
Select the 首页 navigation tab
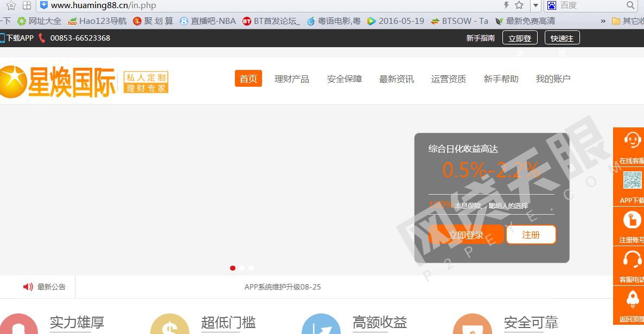tap(248, 79)
